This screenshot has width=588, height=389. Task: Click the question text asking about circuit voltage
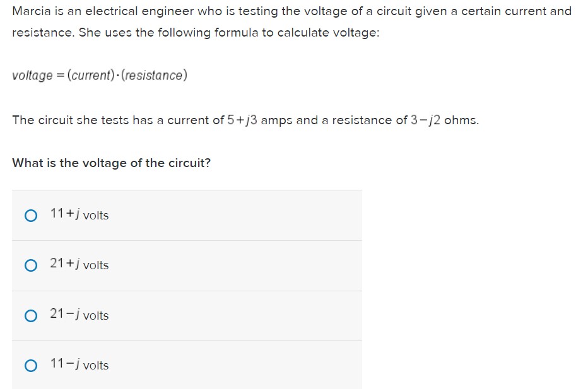[111, 163]
